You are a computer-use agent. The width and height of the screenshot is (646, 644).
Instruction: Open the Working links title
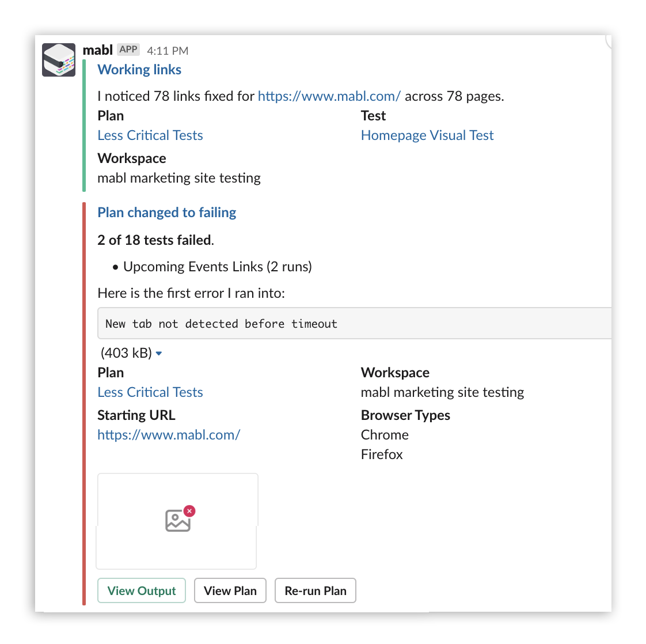pyautogui.click(x=139, y=70)
